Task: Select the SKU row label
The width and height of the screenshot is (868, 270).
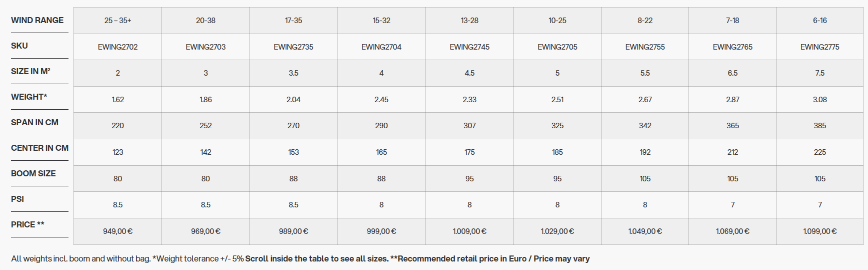Action: point(19,46)
